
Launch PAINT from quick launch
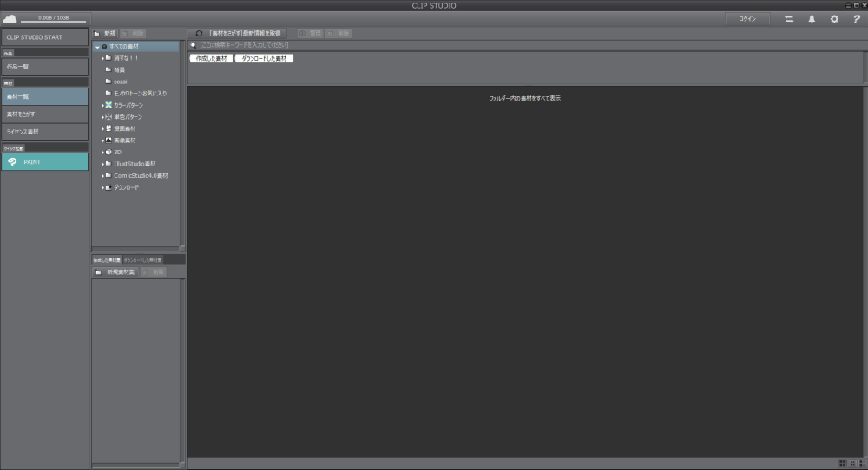click(44, 162)
